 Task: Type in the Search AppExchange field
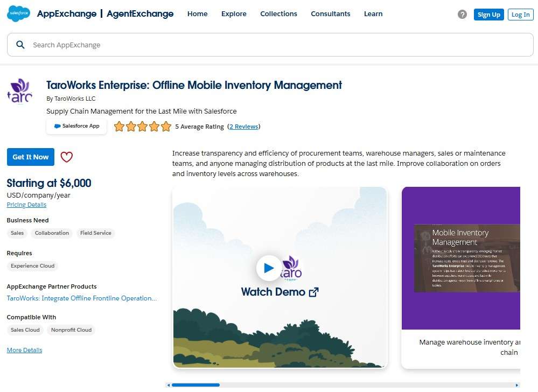(269, 45)
